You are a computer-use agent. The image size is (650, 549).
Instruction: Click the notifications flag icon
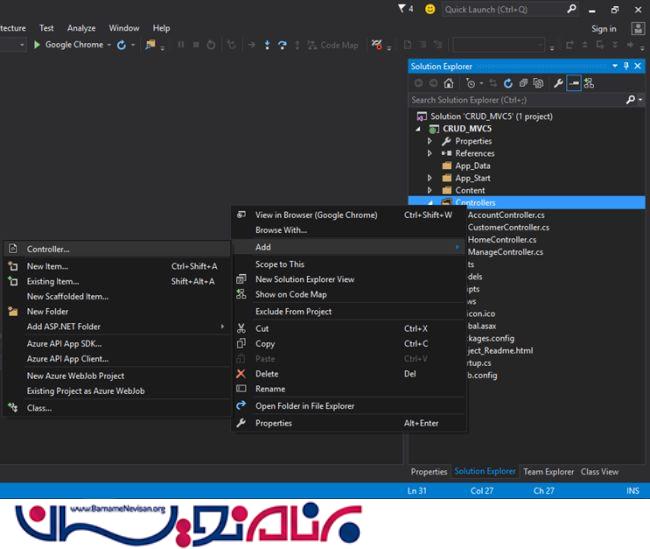pos(403,9)
